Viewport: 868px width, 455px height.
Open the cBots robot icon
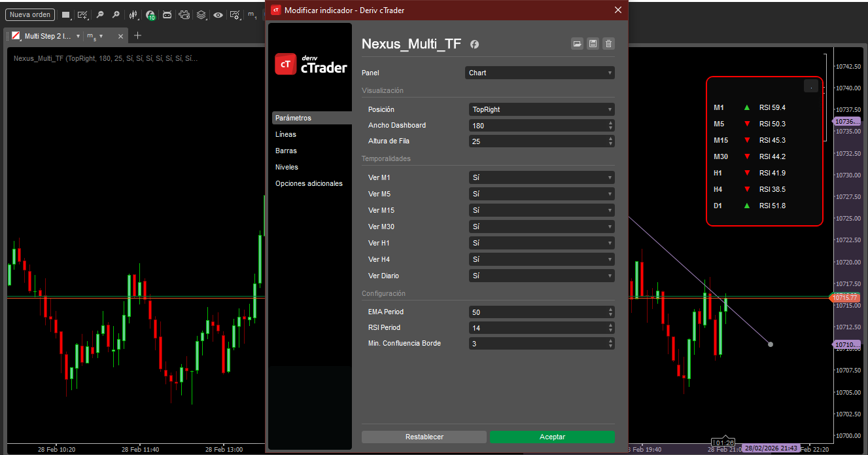coord(167,14)
